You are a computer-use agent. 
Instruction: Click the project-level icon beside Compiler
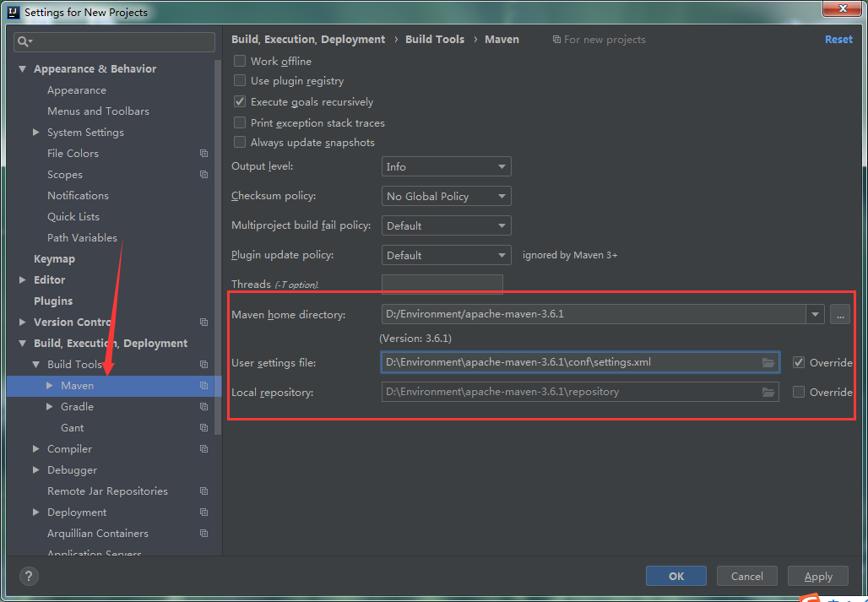[x=203, y=448]
